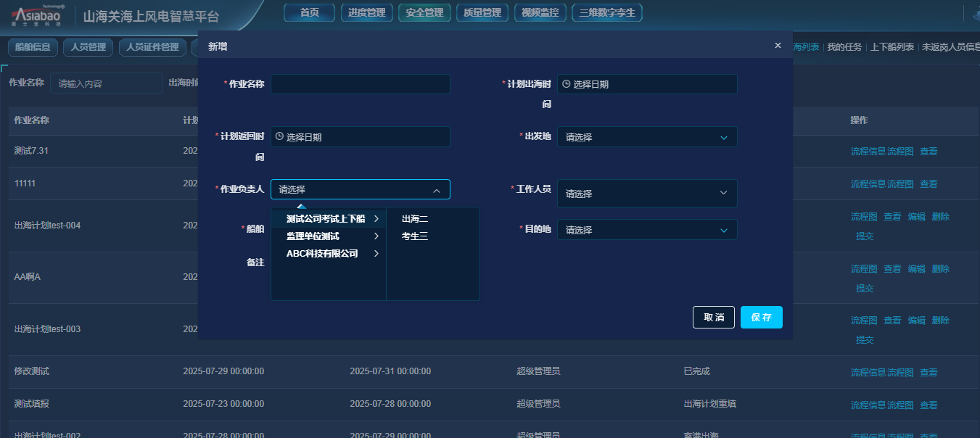Click the clock icon in 计划出海时间 field

tap(567, 84)
